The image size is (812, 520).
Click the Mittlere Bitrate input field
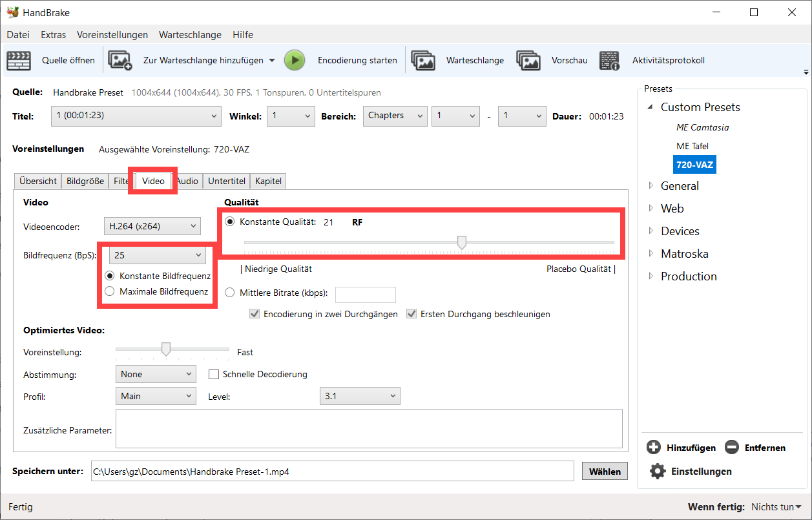pos(366,295)
